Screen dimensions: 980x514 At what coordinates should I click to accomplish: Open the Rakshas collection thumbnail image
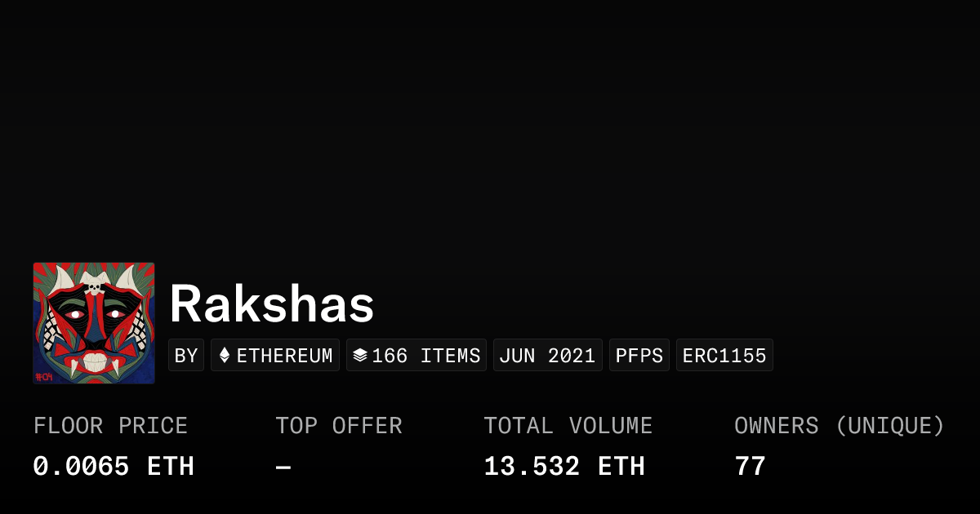pyautogui.click(x=94, y=323)
